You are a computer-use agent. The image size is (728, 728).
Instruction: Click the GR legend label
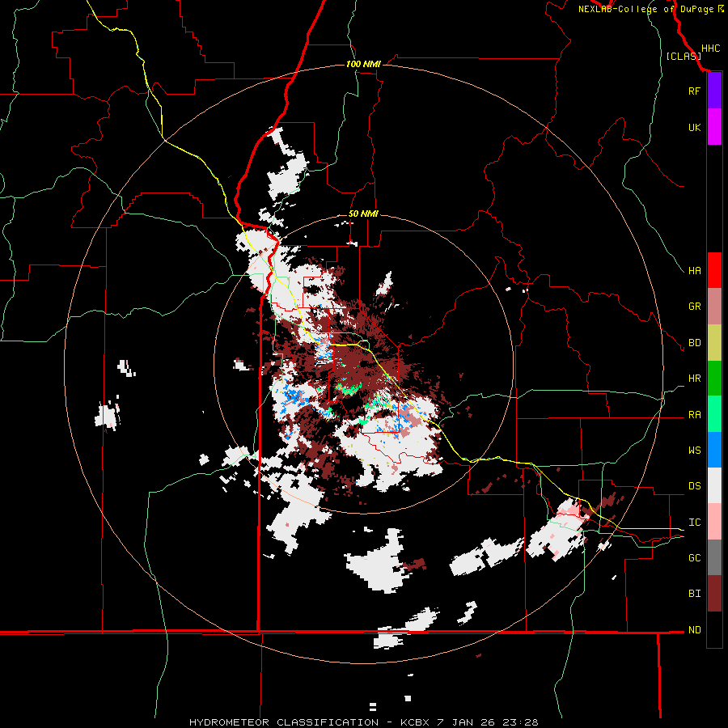[694, 307]
